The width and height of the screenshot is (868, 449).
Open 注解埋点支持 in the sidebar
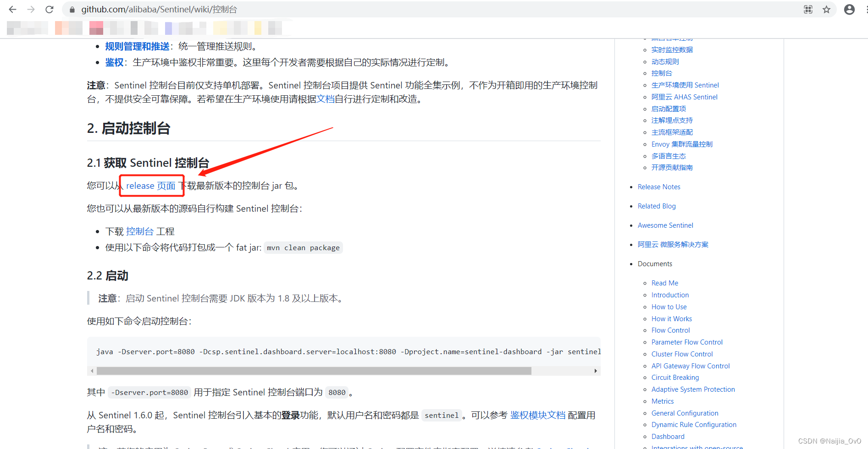(672, 120)
